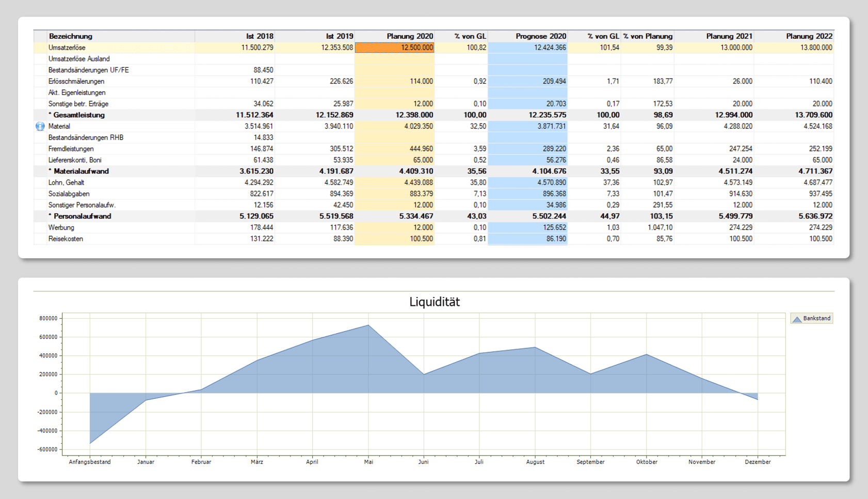Click the Planung 2021 value 13.000.000
Image resolution: width=868 pixels, height=499 pixels.
(x=736, y=48)
